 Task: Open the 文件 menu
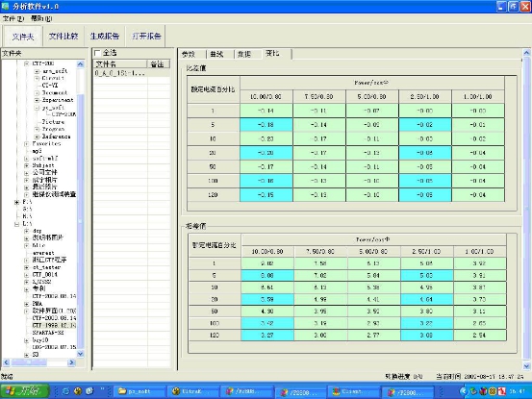tap(13, 18)
